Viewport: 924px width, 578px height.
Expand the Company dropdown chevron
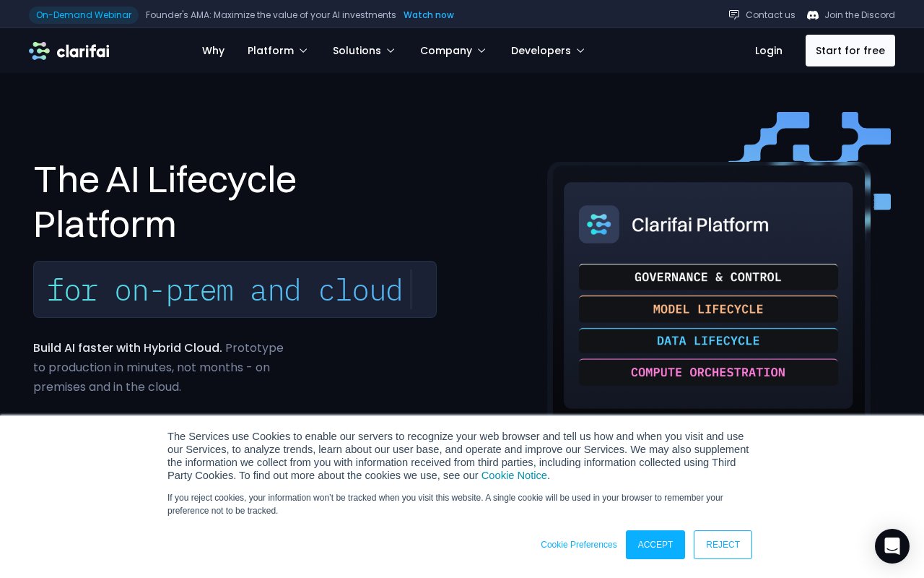481,51
